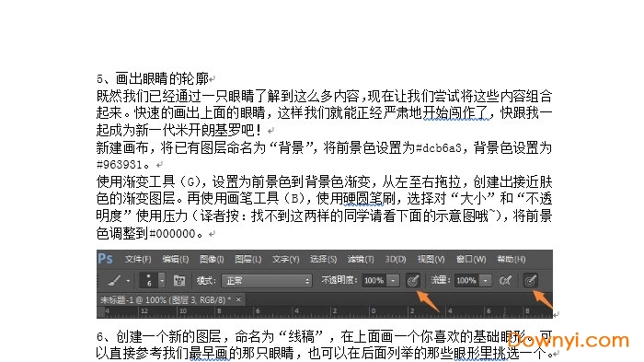The image size is (644, 362).
Task: Open the 模式 正常 blend mode dropdown
Action: 267,281
